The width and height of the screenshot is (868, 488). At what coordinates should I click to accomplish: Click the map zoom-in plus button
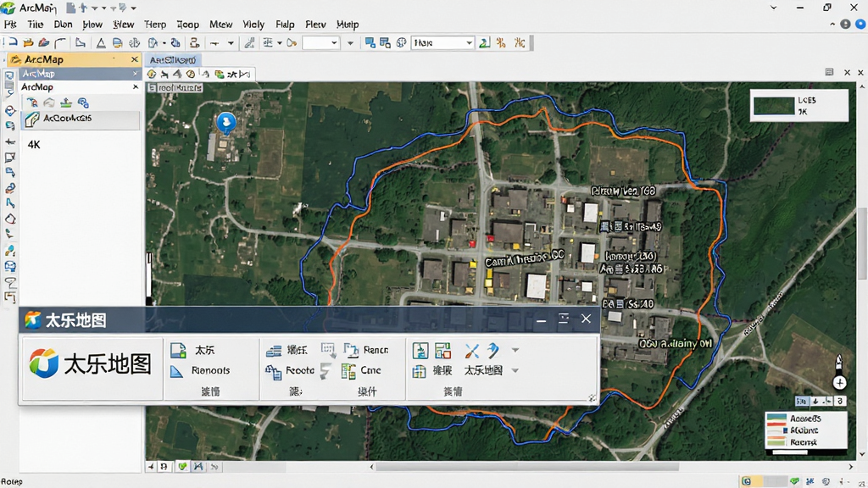click(x=839, y=382)
